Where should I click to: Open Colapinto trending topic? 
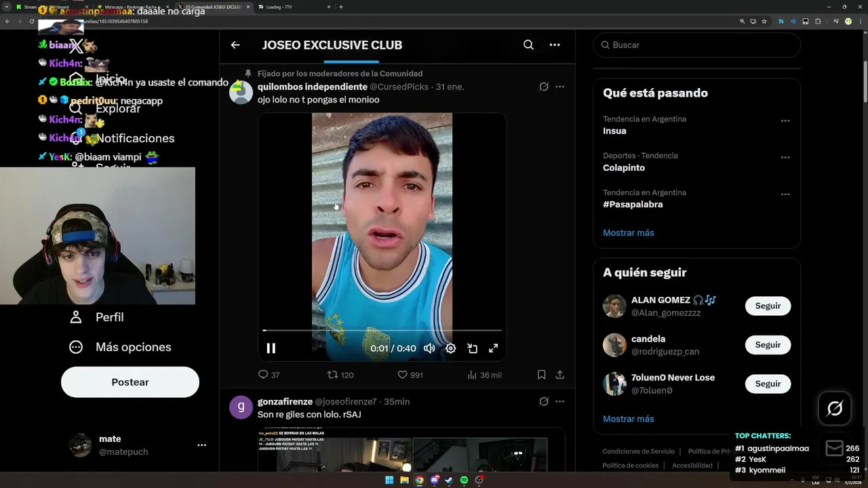point(624,167)
